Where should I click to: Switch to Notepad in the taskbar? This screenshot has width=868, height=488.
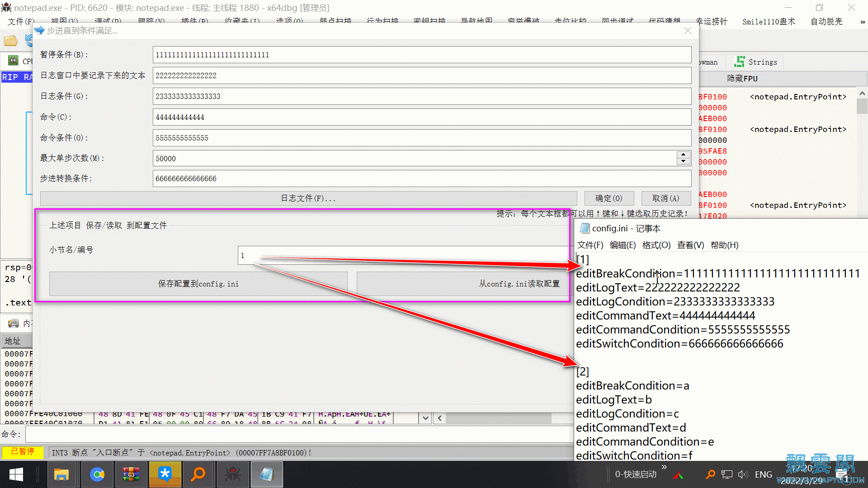click(267, 474)
